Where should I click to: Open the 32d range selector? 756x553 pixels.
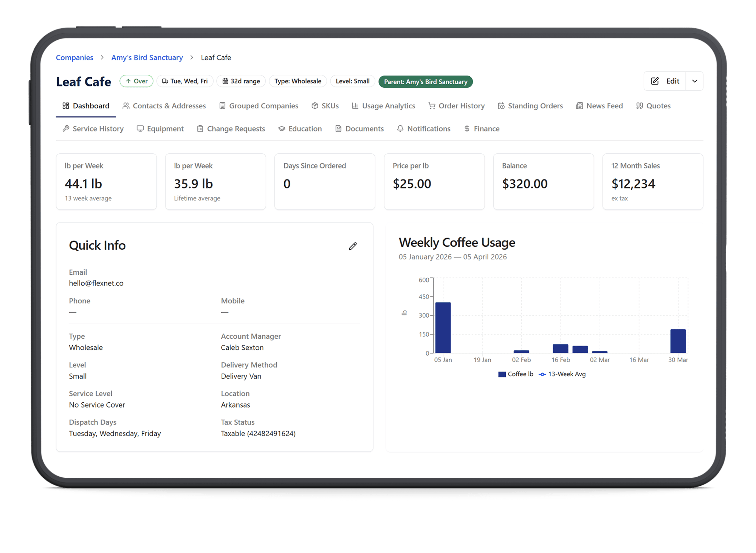click(241, 81)
